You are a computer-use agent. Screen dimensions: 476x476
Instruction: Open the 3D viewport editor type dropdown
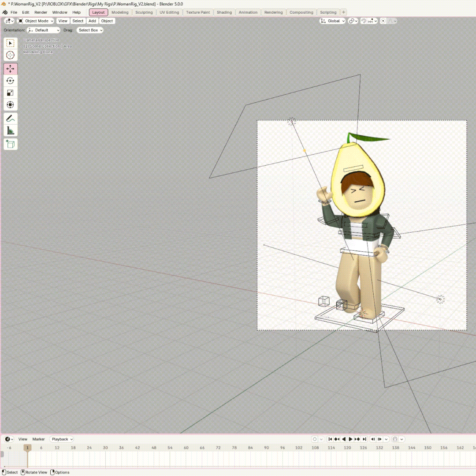[x=9, y=21]
